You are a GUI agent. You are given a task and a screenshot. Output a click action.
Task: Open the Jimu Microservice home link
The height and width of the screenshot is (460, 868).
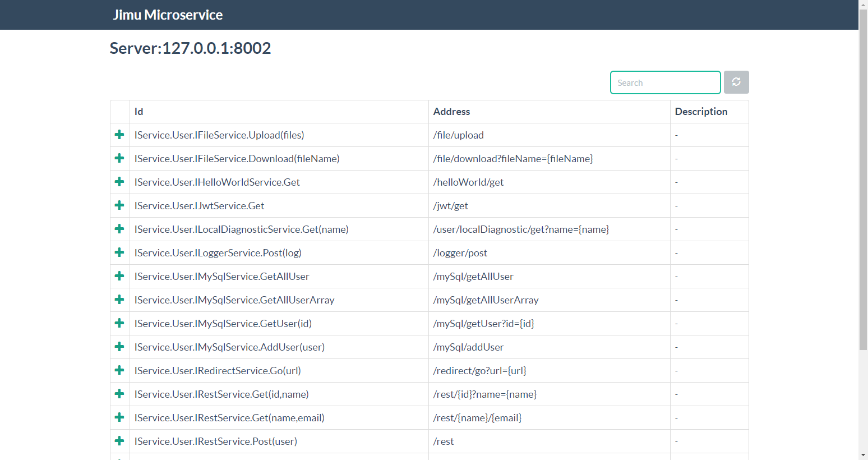pos(168,15)
